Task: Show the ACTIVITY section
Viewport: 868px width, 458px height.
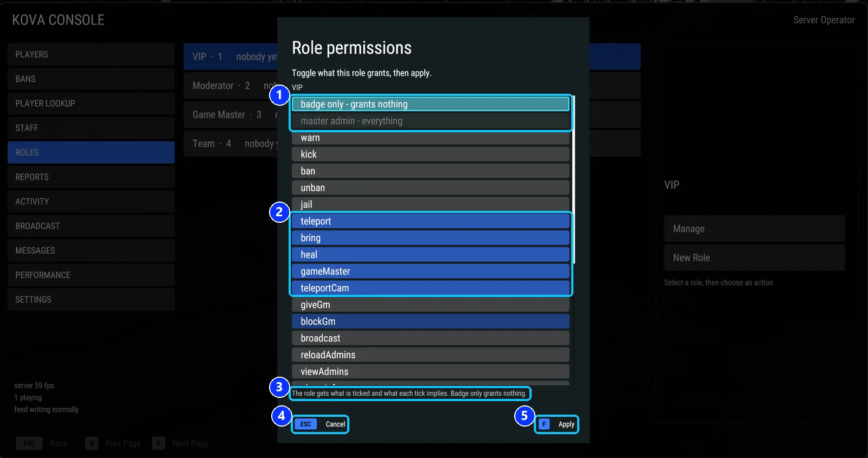Action: 91,202
